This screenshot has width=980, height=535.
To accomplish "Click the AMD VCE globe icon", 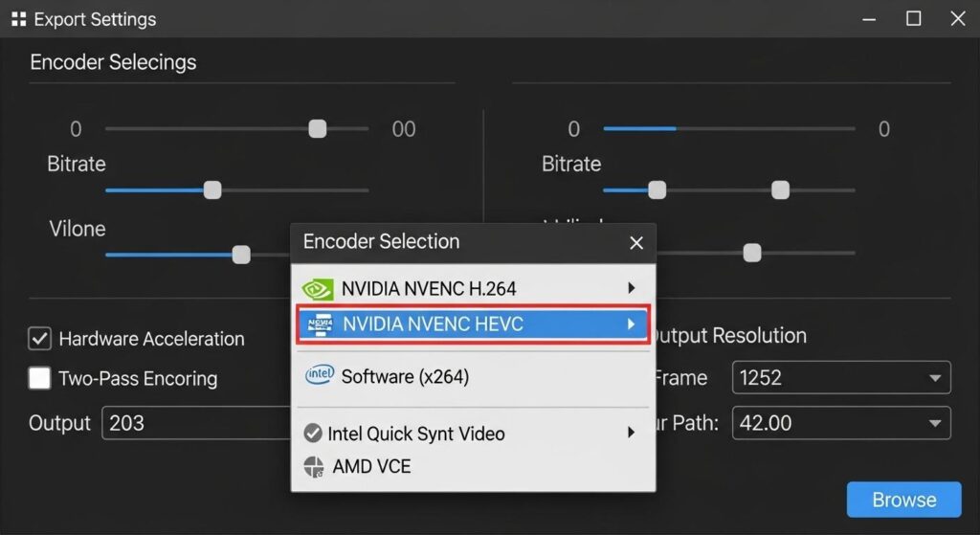I will point(314,467).
